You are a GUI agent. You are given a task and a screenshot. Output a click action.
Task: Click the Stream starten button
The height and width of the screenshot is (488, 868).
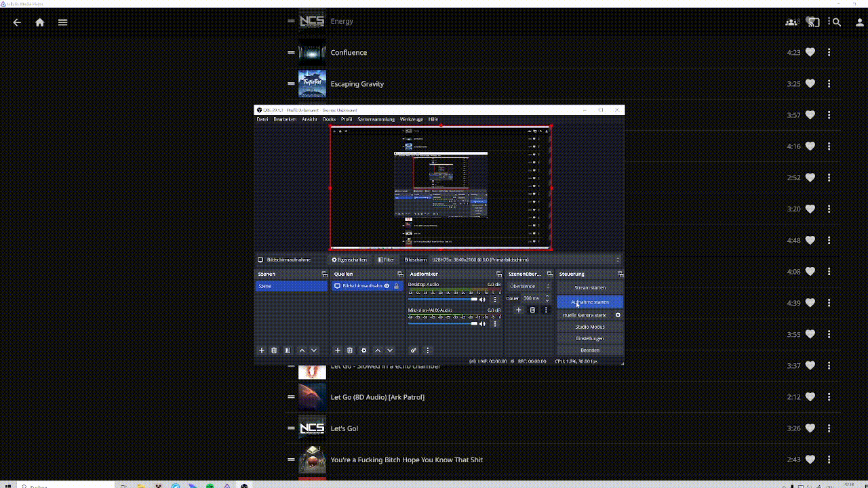(x=589, y=288)
